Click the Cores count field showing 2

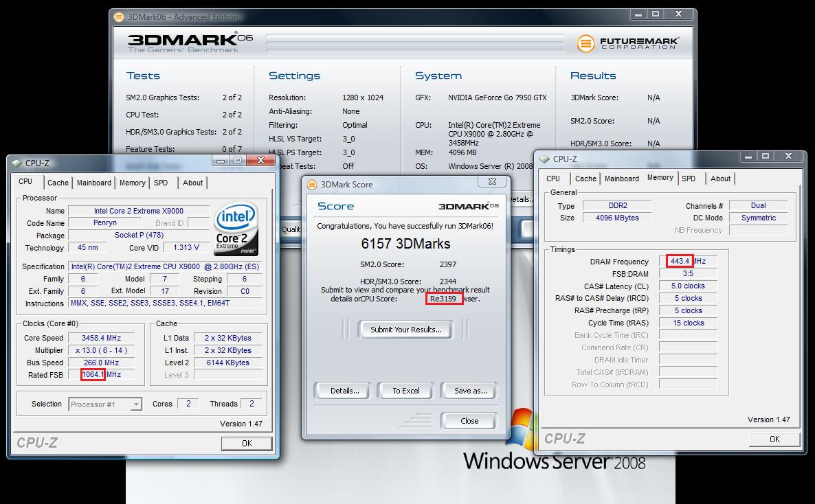188,404
